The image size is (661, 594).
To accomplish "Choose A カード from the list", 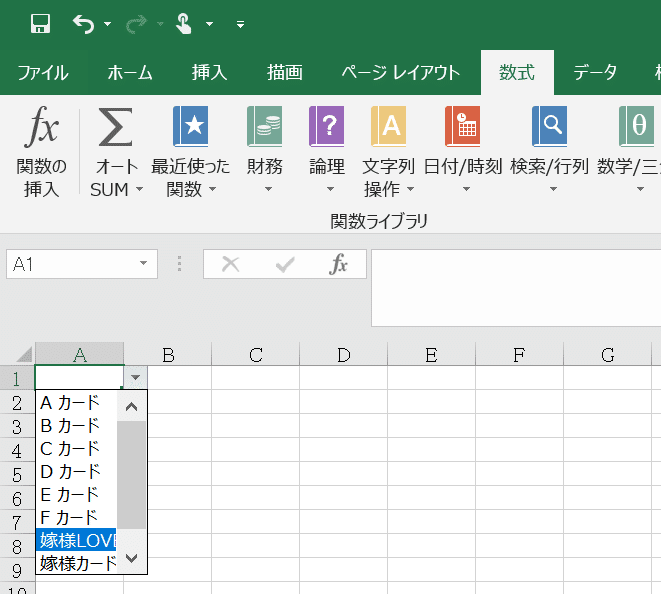I will click(76, 403).
